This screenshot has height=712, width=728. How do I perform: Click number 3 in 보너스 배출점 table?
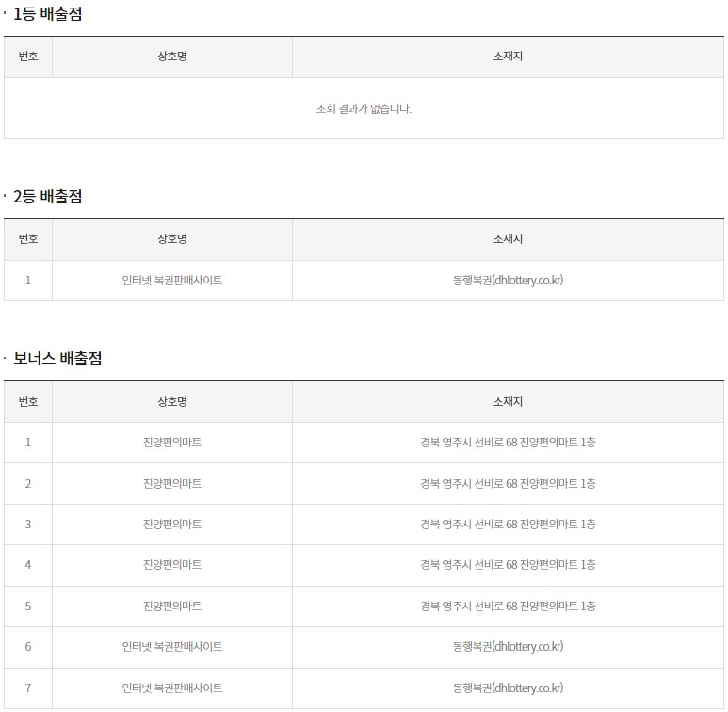28,525
